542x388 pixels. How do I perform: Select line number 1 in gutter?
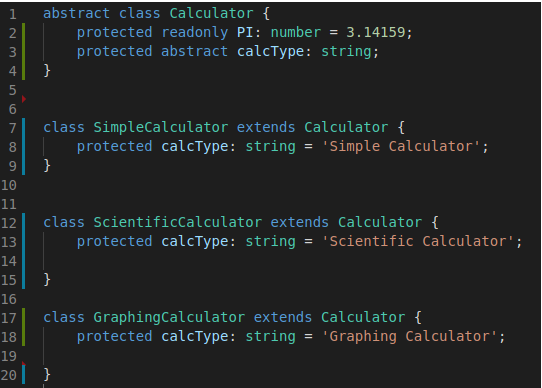click(13, 14)
